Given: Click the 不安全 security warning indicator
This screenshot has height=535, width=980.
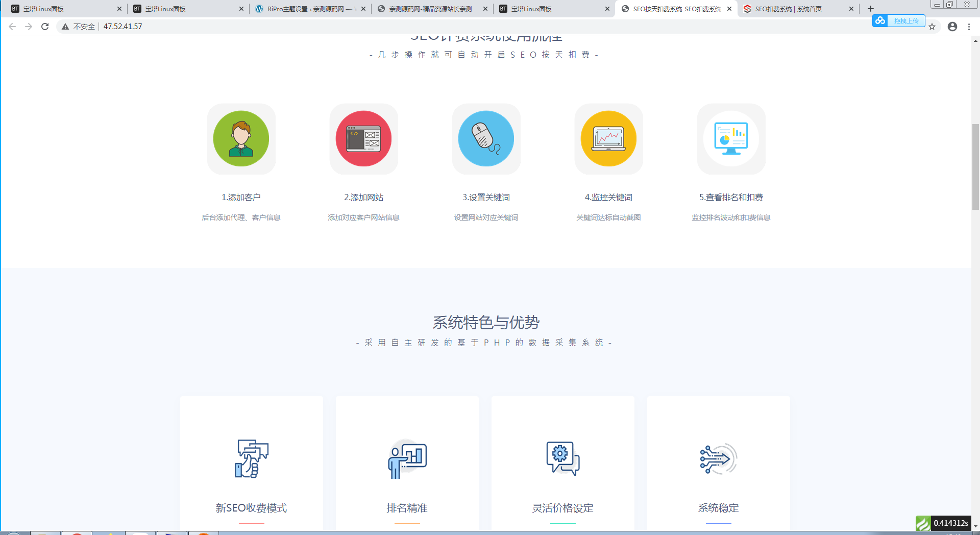Looking at the screenshot, I should tap(78, 27).
